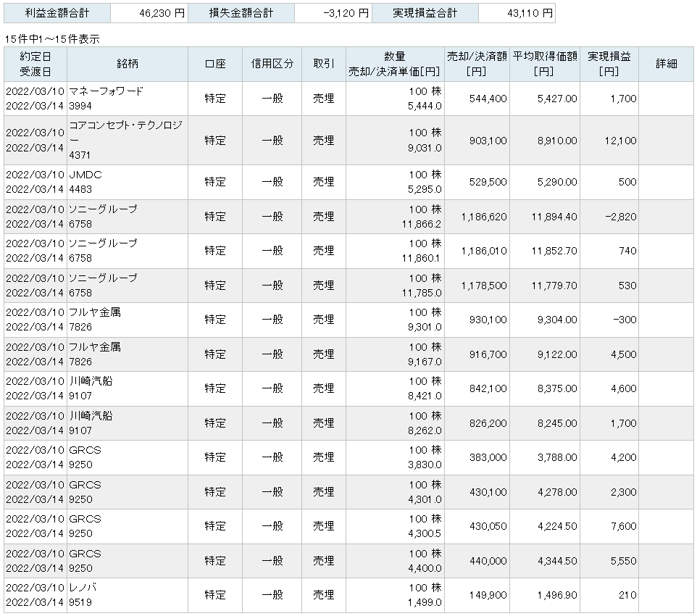Click the average cost 9,122.00
The image size is (697, 616).
tap(557, 354)
